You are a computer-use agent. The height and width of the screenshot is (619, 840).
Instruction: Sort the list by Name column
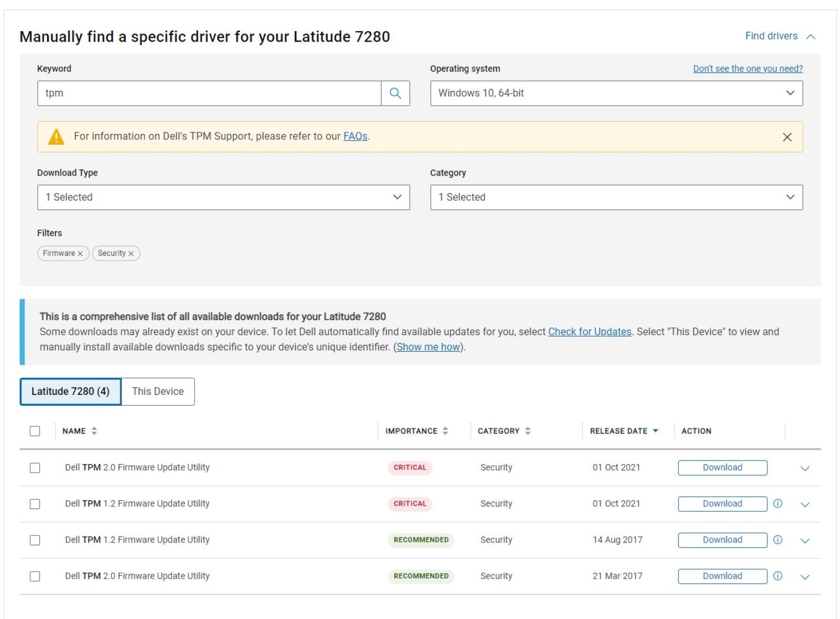tap(94, 431)
